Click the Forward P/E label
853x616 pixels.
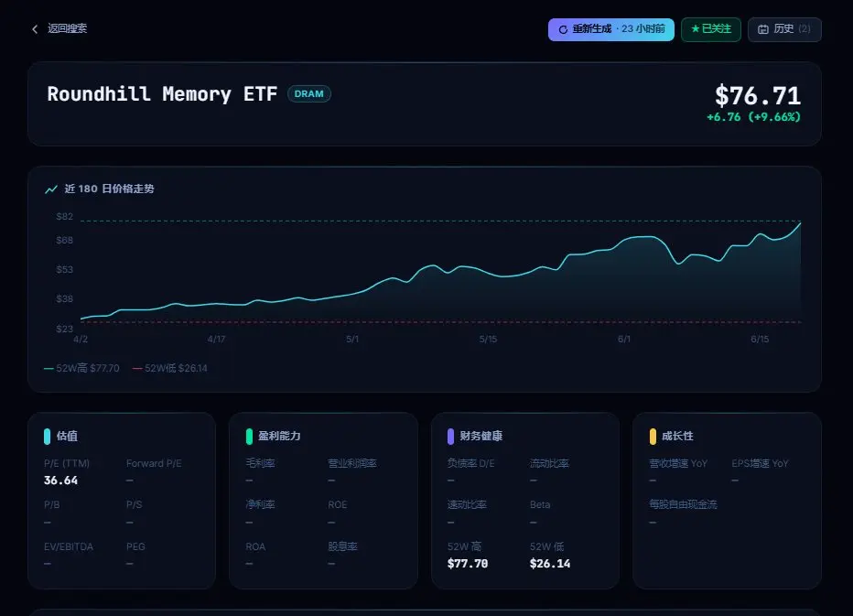click(x=154, y=464)
